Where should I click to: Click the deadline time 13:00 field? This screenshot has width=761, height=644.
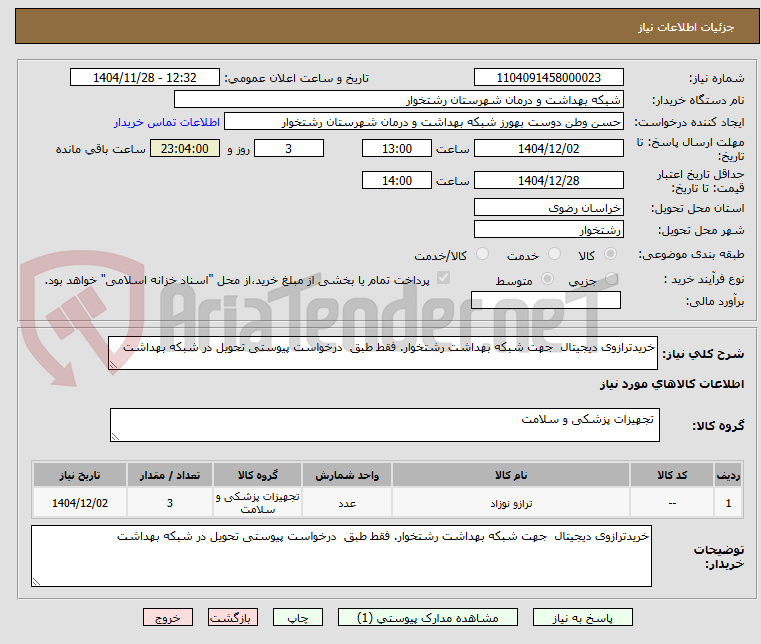tap(397, 148)
